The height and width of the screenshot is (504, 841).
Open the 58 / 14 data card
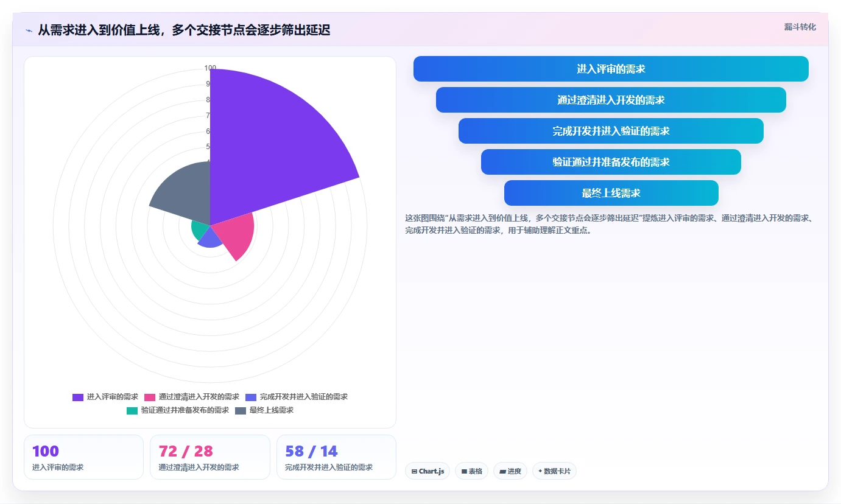pyautogui.click(x=336, y=457)
